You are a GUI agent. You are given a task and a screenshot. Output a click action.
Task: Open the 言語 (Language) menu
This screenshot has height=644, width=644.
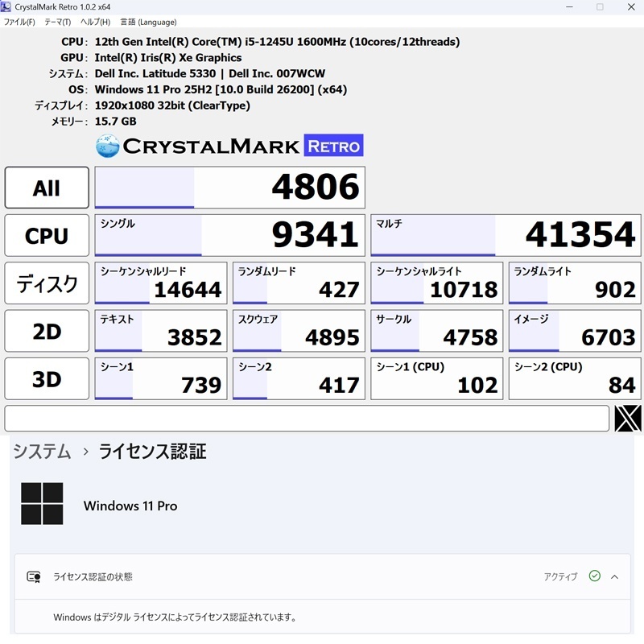coord(148,22)
